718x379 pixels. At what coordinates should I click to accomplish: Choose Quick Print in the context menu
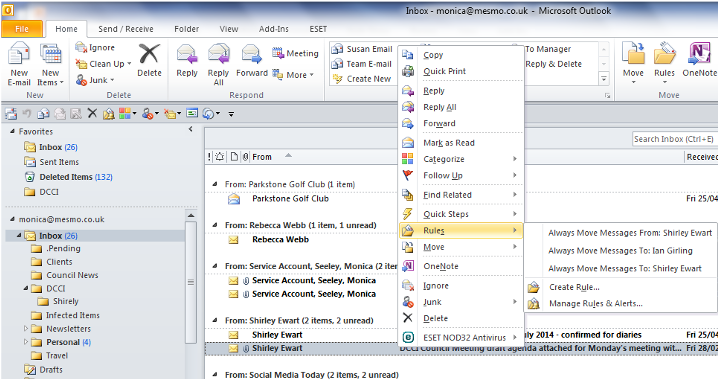[461, 71]
